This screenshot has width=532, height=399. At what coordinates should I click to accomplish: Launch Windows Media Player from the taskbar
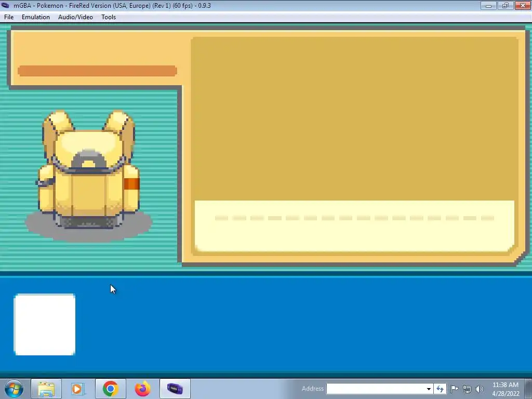[78, 389]
